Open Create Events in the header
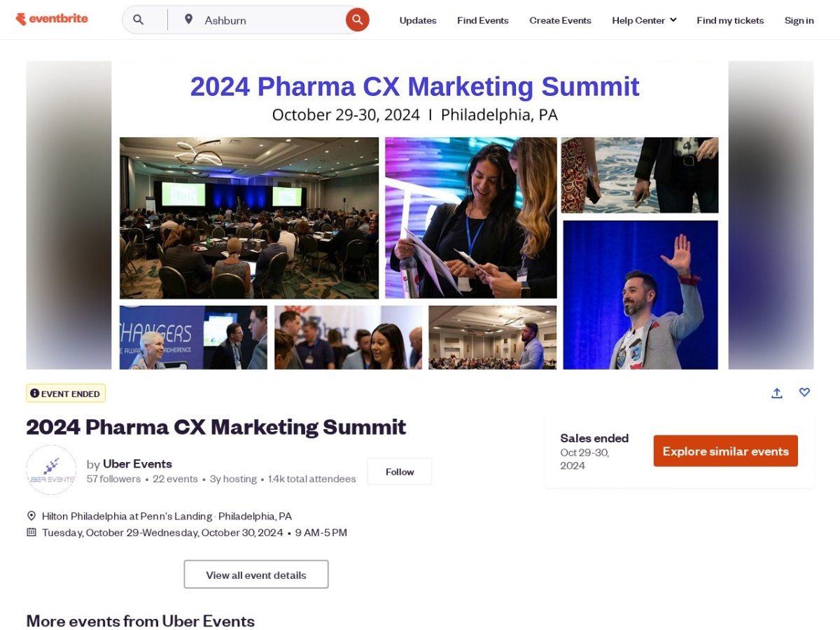Screen dimensions: 840x630 click(x=560, y=20)
